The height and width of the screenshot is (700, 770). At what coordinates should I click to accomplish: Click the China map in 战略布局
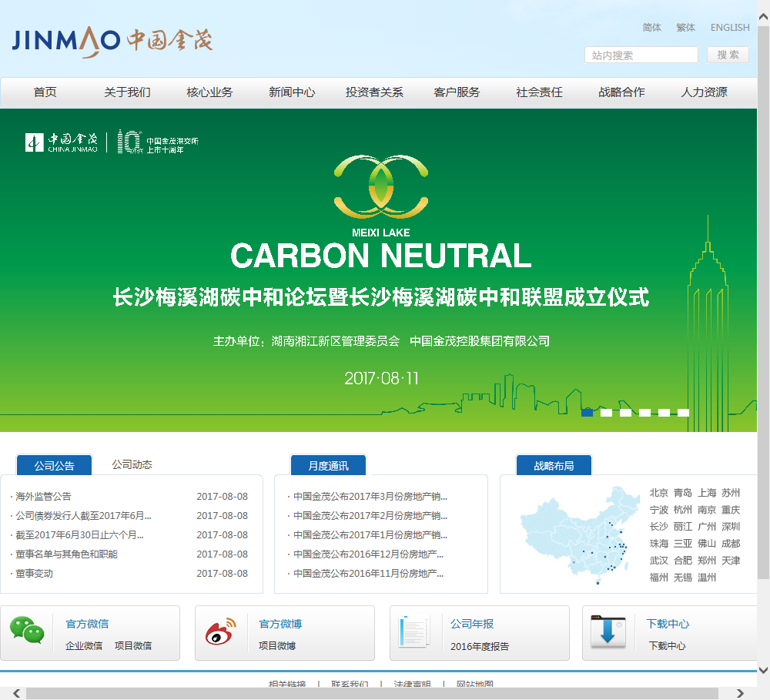point(580,534)
